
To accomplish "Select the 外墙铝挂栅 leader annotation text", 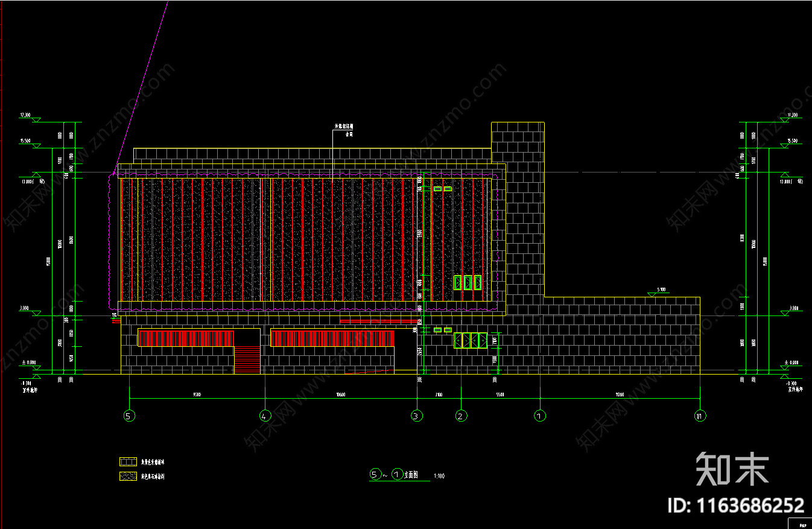I will [344, 127].
